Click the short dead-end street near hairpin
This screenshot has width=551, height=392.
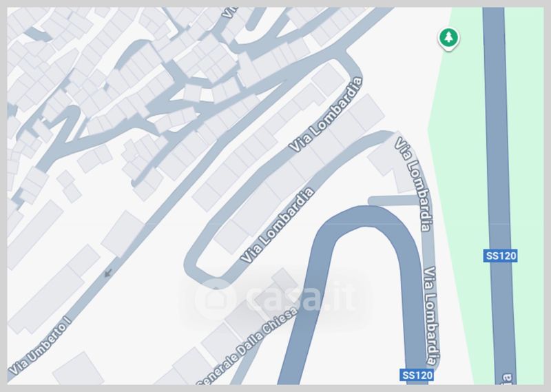pos(393,200)
